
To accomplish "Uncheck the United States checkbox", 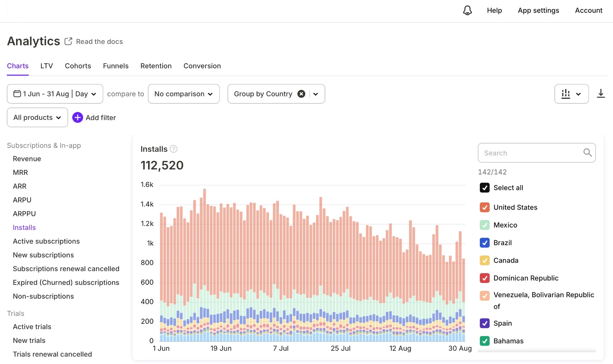I will pos(485,208).
